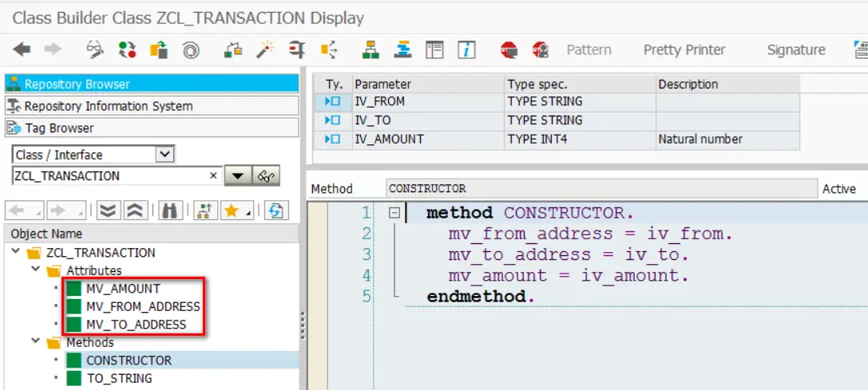Click the Pretty Printer button
868x390 pixels.
pos(684,49)
